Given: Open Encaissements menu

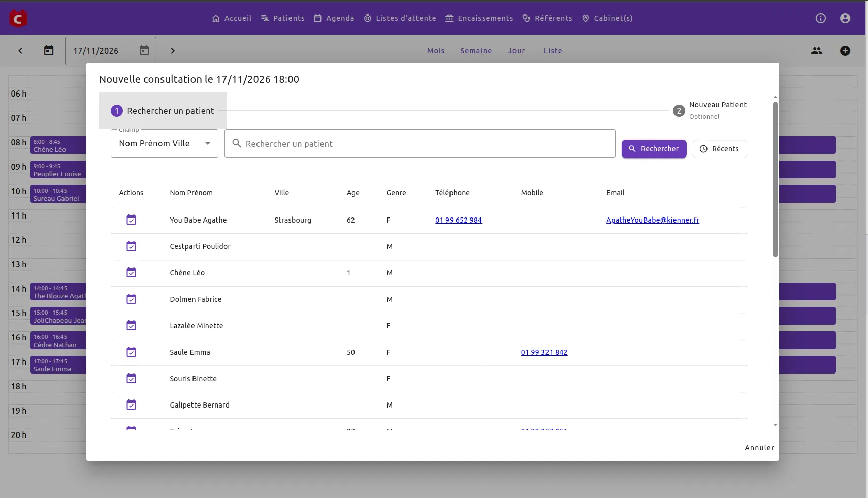Looking at the screenshot, I should 479,18.
